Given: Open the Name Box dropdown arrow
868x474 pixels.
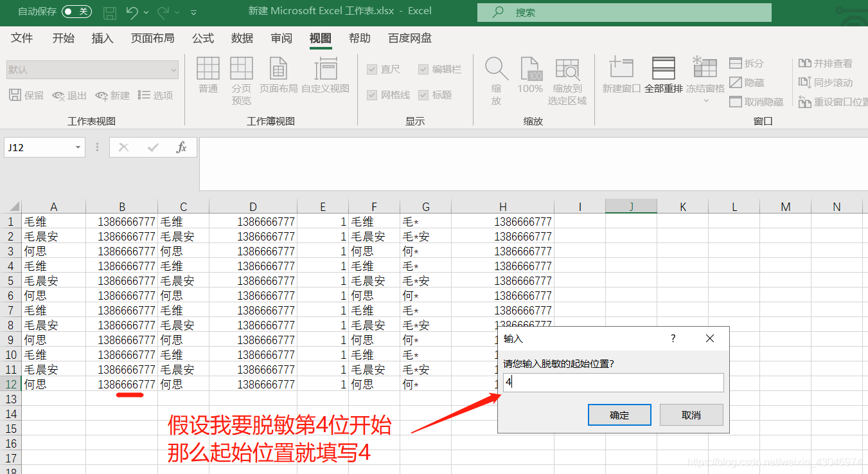Looking at the screenshot, I should coord(78,147).
